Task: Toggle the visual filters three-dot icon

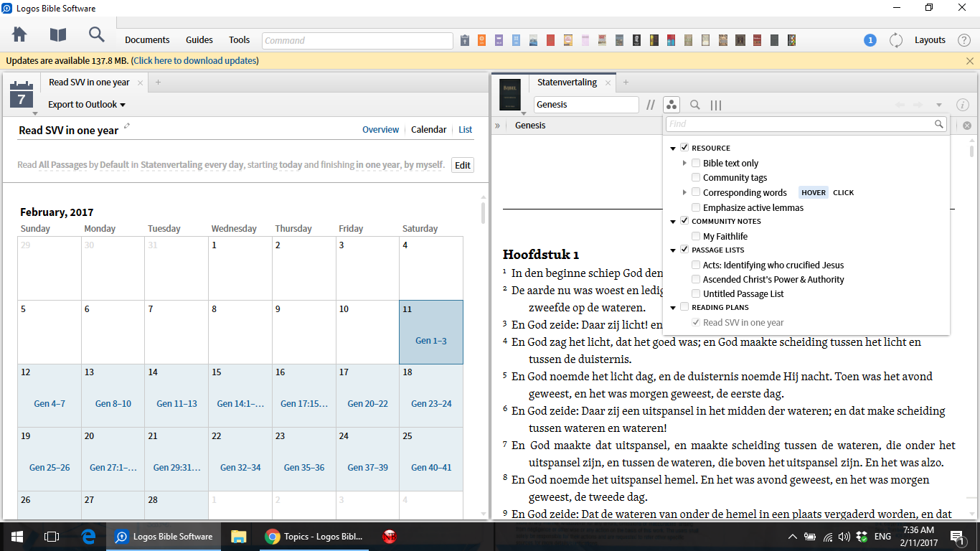Action: (672, 105)
